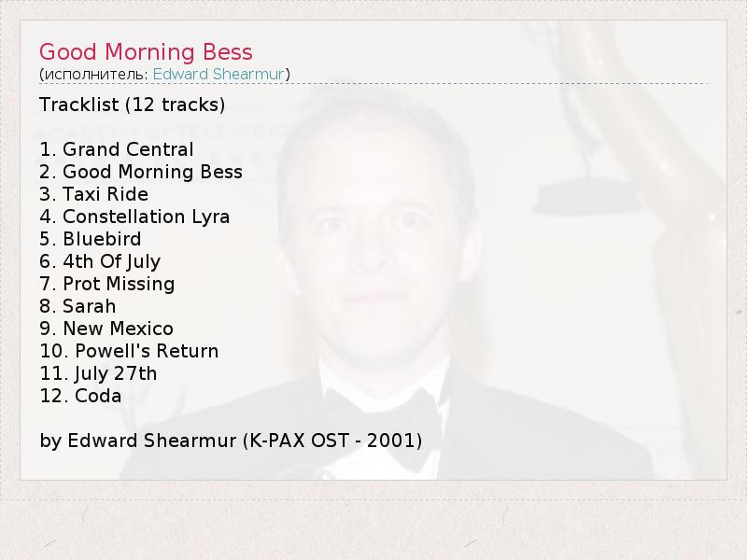Click the Powell's Return track
Viewport: 747px width, 560px height.
(129, 351)
